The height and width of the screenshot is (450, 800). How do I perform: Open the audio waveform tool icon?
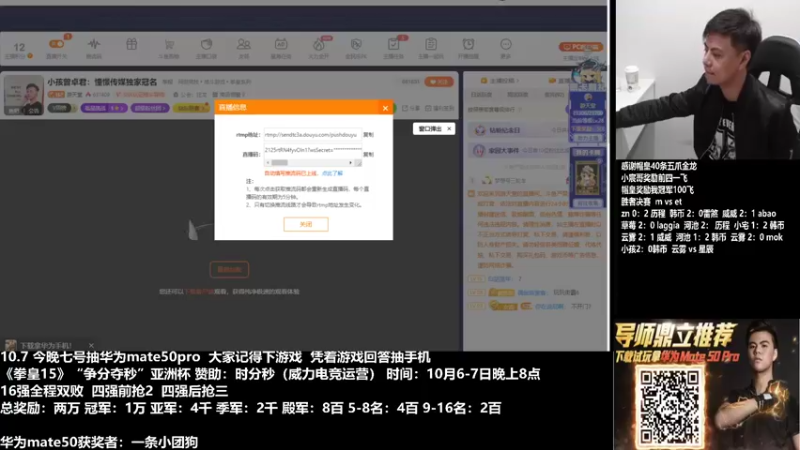point(94,44)
